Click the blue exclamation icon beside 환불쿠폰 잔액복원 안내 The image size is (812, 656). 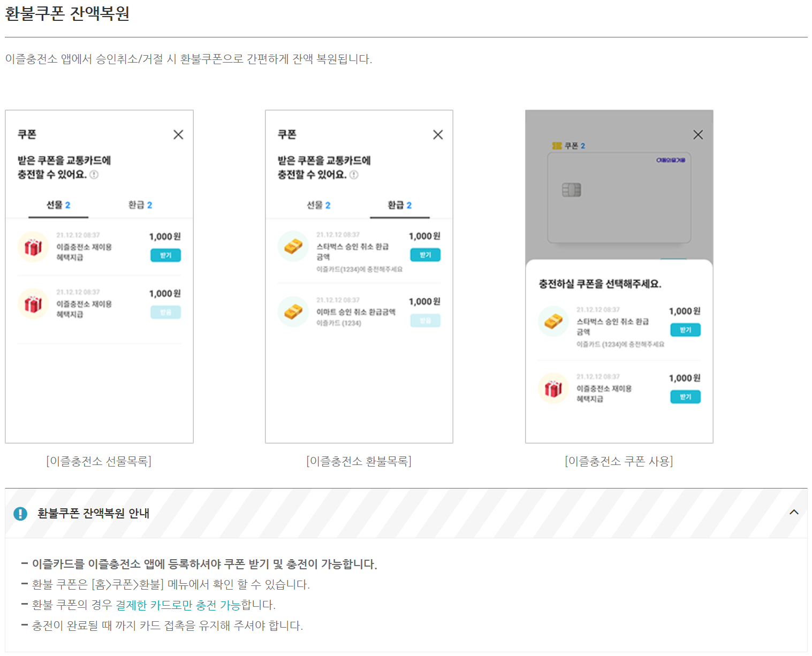pyautogui.click(x=20, y=514)
